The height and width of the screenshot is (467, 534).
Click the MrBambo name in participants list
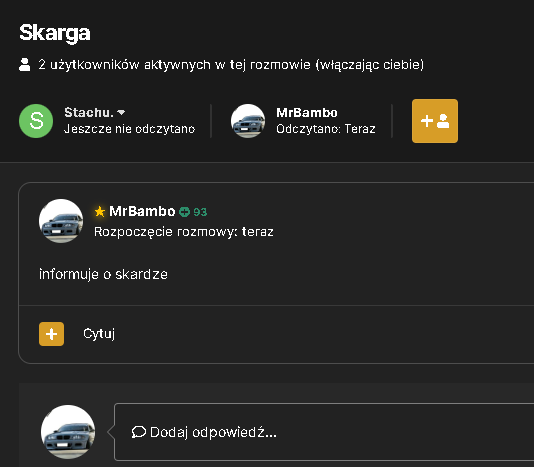tap(307, 113)
